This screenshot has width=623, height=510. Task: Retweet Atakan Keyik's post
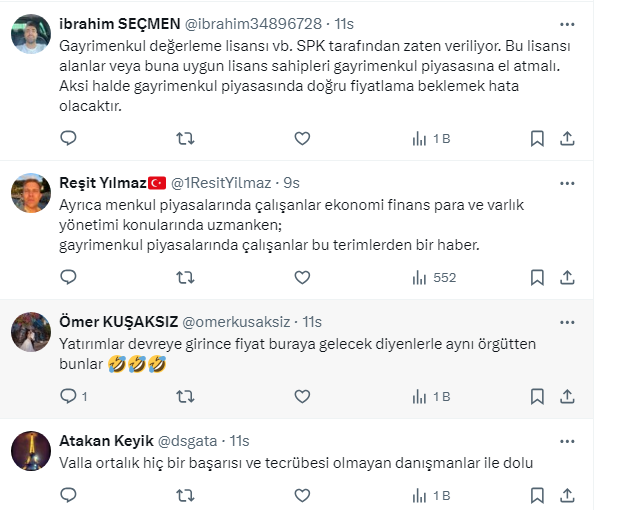(185, 495)
